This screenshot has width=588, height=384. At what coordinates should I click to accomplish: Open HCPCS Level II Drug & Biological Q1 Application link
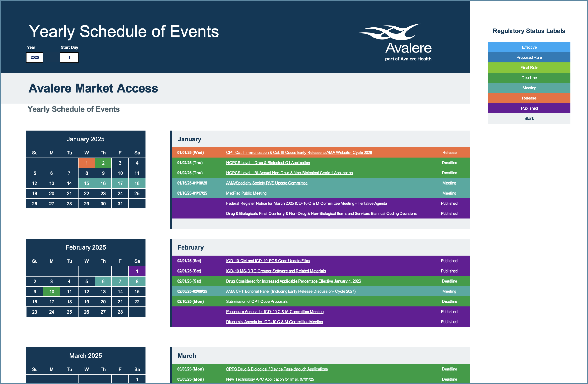click(x=268, y=163)
